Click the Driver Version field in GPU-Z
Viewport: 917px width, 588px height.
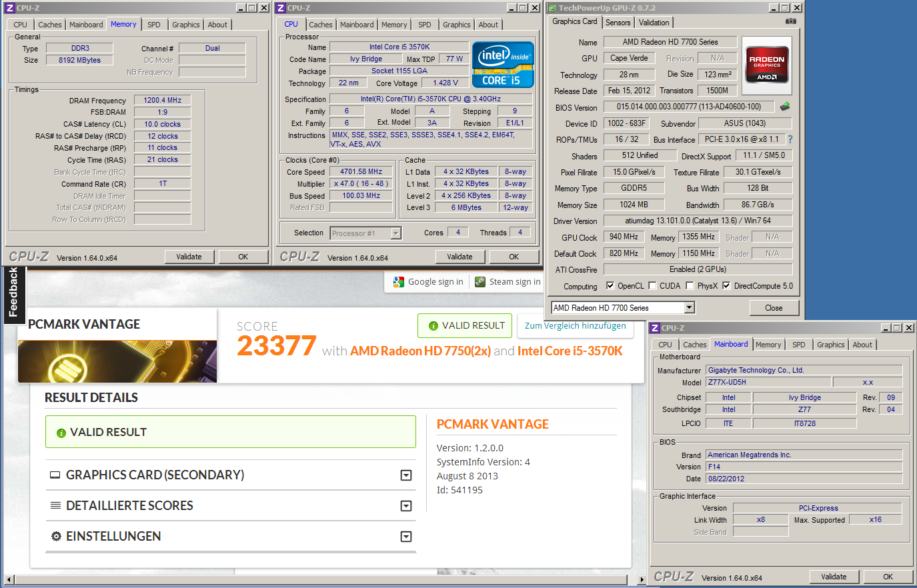click(x=698, y=221)
